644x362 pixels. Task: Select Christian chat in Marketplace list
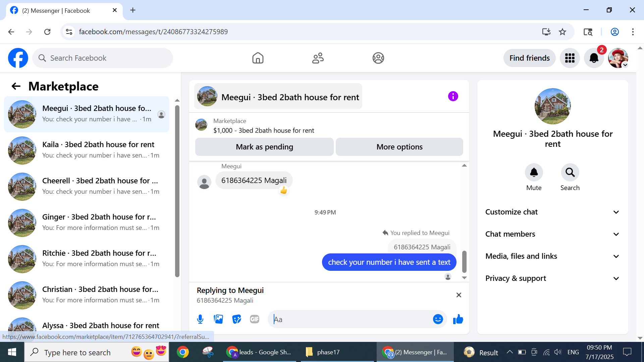click(87, 295)
